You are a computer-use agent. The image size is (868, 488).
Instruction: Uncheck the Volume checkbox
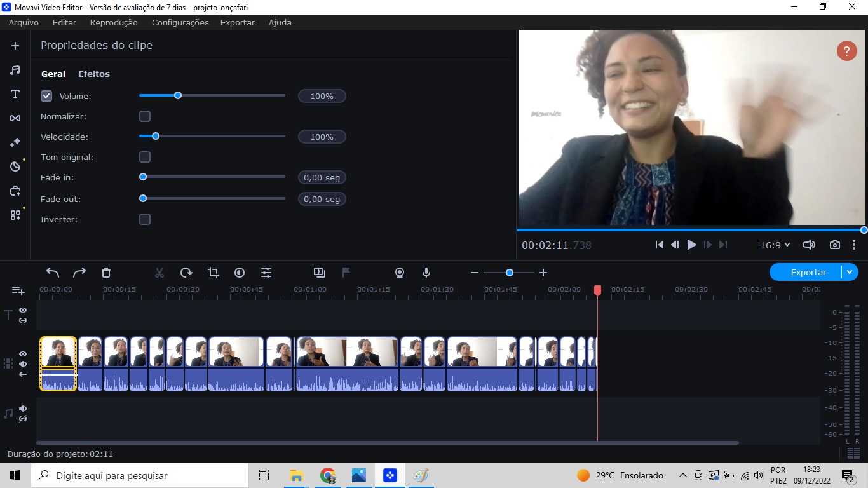pos(46,96)
